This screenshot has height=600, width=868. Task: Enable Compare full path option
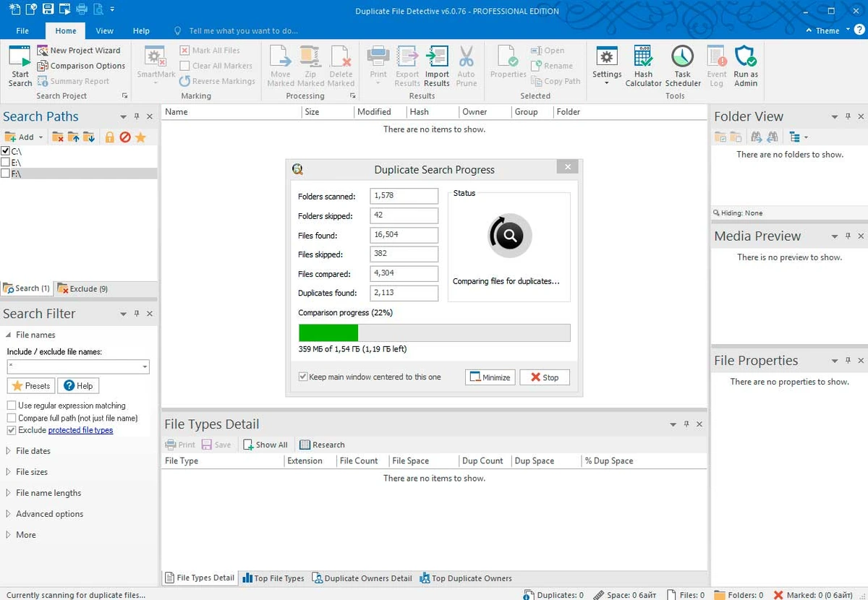[x=12, y=418]
